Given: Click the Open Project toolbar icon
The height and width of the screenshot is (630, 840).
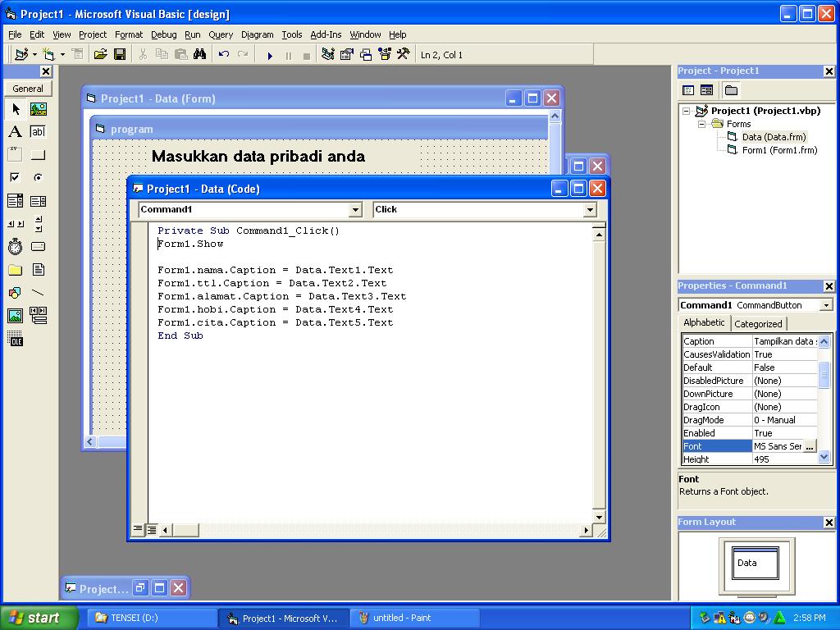Looking at the screenshot, I should (x=100, y=55).
